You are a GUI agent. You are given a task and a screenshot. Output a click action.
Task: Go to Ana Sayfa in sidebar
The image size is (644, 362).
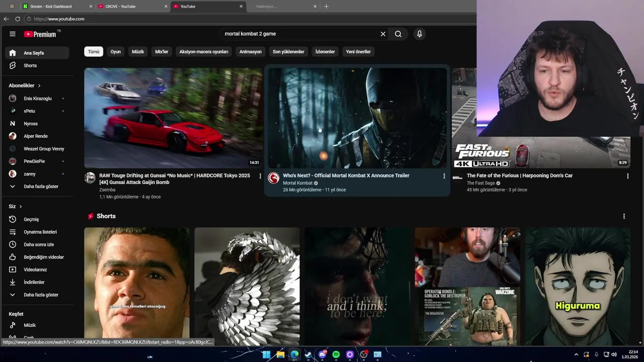[x=37, y=53]
